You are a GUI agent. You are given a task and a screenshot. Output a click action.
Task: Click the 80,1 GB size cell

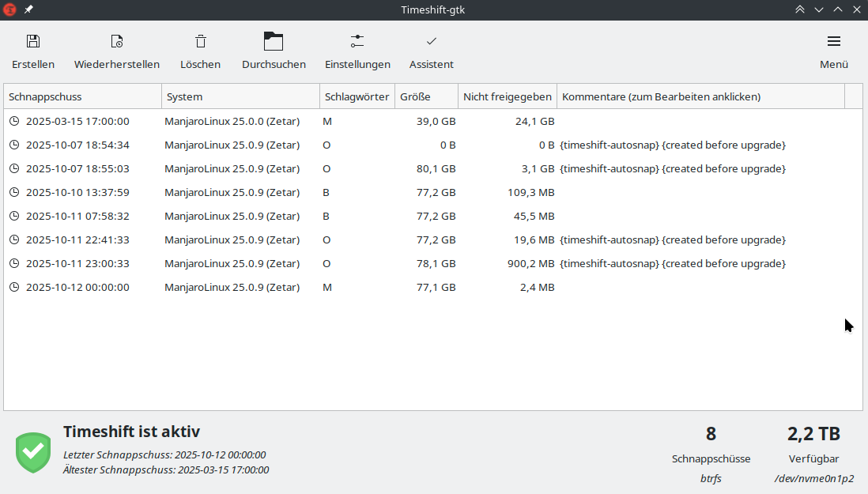point(436,168)
